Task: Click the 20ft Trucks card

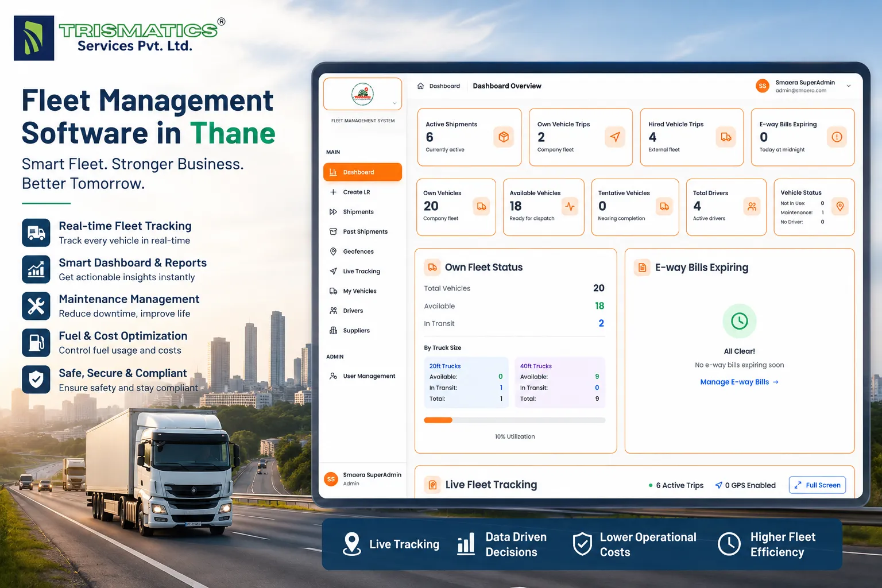Action: 466,382
